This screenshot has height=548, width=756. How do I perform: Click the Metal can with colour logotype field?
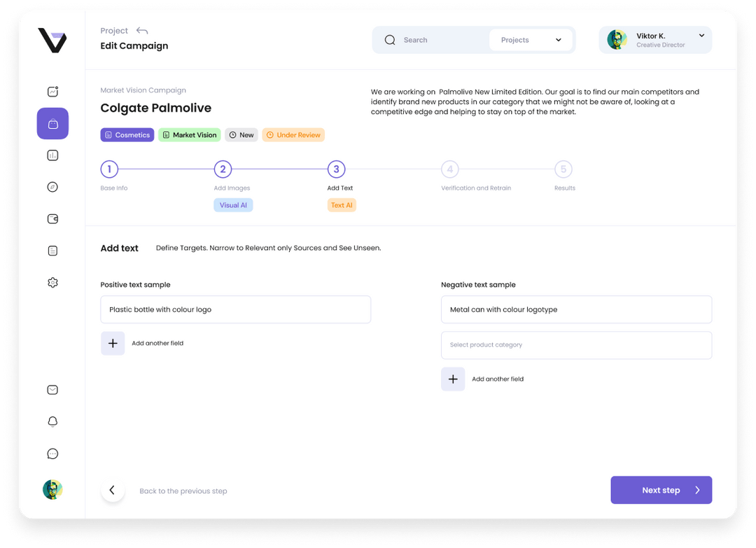576,309
